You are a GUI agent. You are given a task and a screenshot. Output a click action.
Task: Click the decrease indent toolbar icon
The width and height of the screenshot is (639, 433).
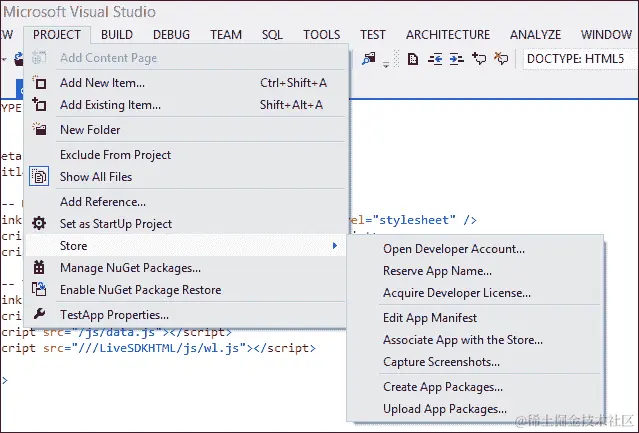click(x=435, y=59)
